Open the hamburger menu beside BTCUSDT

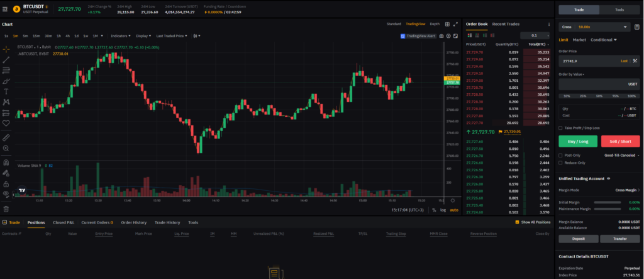pos(5,9)
